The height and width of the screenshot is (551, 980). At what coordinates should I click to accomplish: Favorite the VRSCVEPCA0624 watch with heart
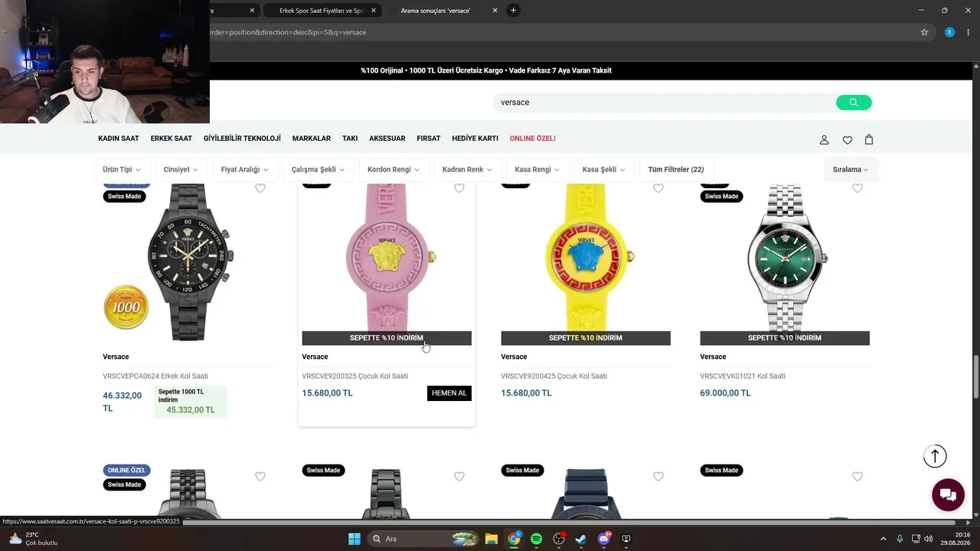coord(260,188)
